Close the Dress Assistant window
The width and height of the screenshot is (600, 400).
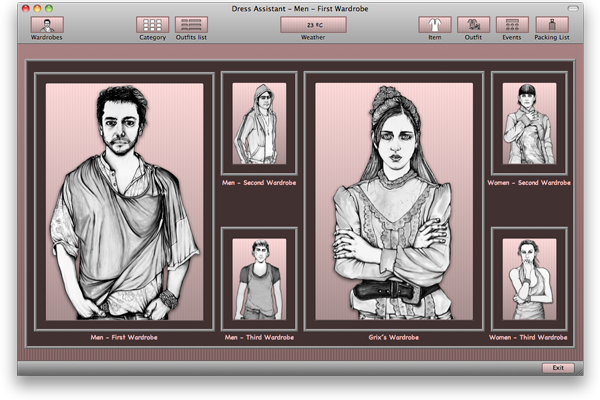point(26,8)
